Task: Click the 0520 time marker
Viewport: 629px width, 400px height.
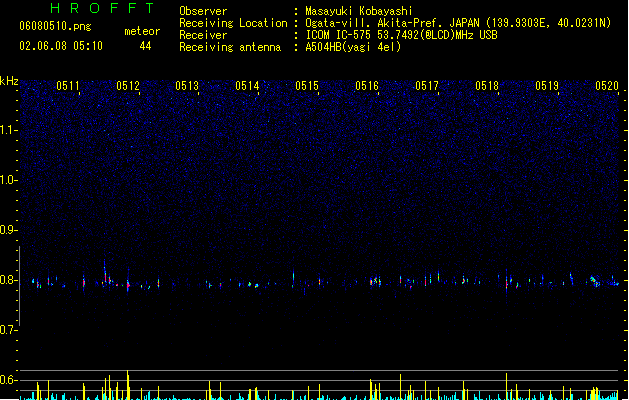Action: (607, 86)
